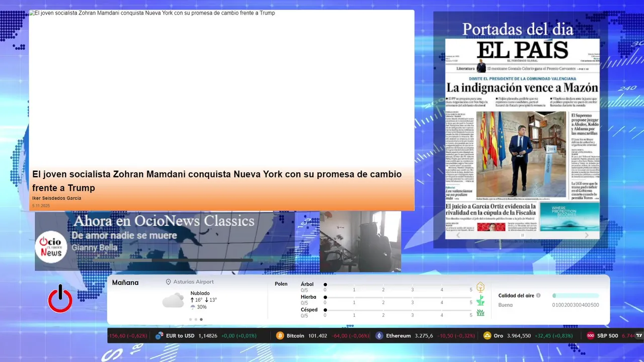Click author name Iker Seisdedos García
Image resolution: width=644 pixels, height=362 pixels.
56,198
